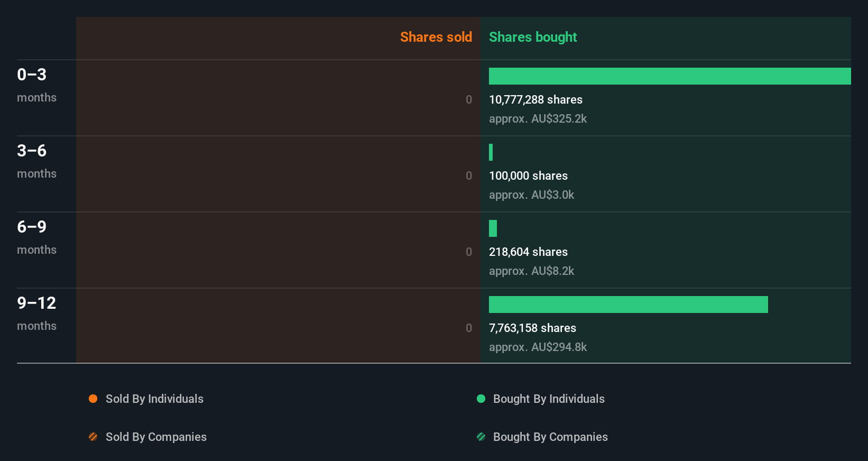Click the orange Sold By Individuals legend dot
The width and height of the screenshot is (868, 461).
tap(93, 399)
